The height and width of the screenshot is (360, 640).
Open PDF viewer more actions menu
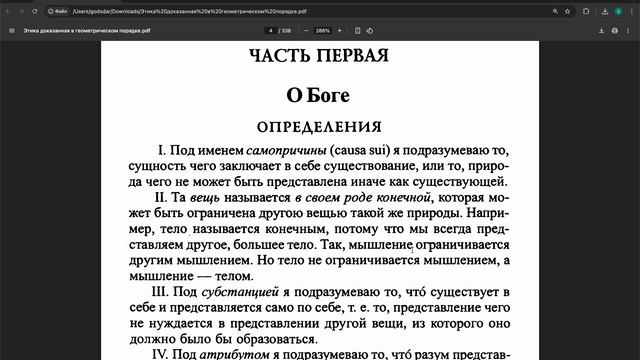pos(628,31)
